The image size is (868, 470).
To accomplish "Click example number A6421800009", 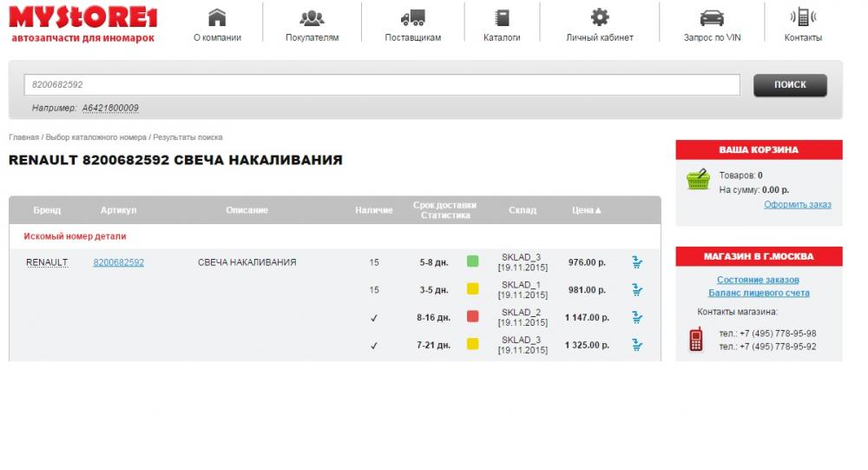I will pyautogui.click(x=110, y=108).
